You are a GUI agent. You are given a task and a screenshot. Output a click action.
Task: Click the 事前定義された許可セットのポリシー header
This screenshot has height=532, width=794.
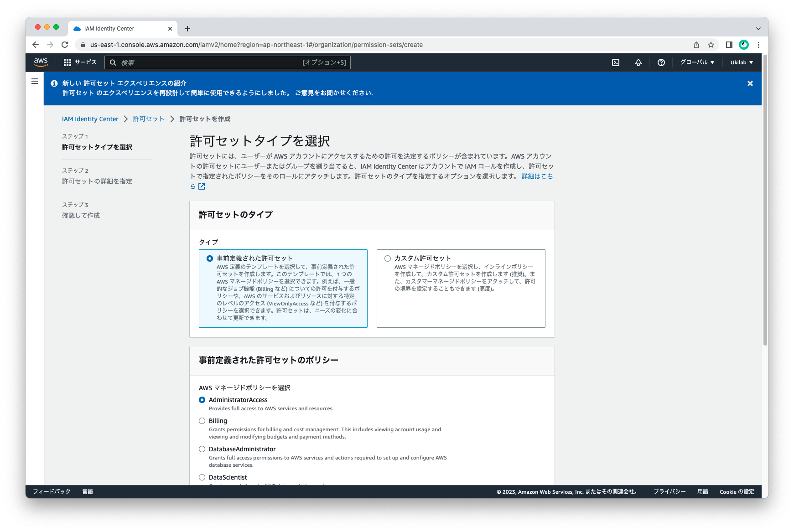coord(269,360)
